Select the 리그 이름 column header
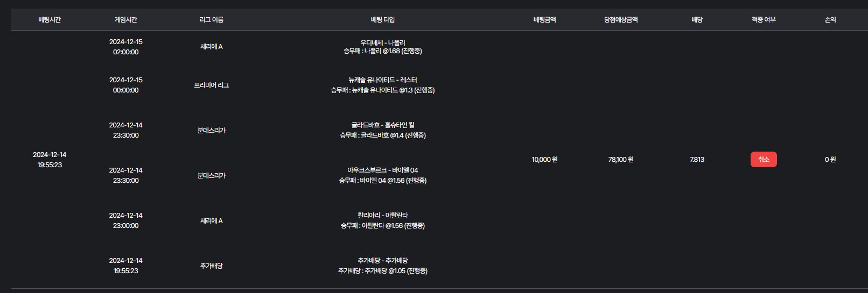Viewport: 868px width, 293px height. click(x=211, y=20)
